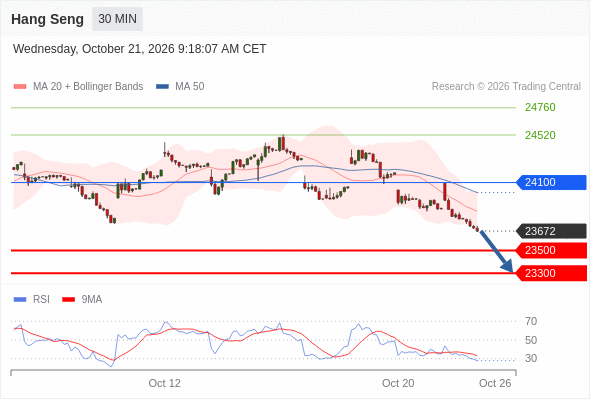Viewport: 590px width, 400px height.
Task: Click the RSI 50 axis value
Action: pos(531,340)
